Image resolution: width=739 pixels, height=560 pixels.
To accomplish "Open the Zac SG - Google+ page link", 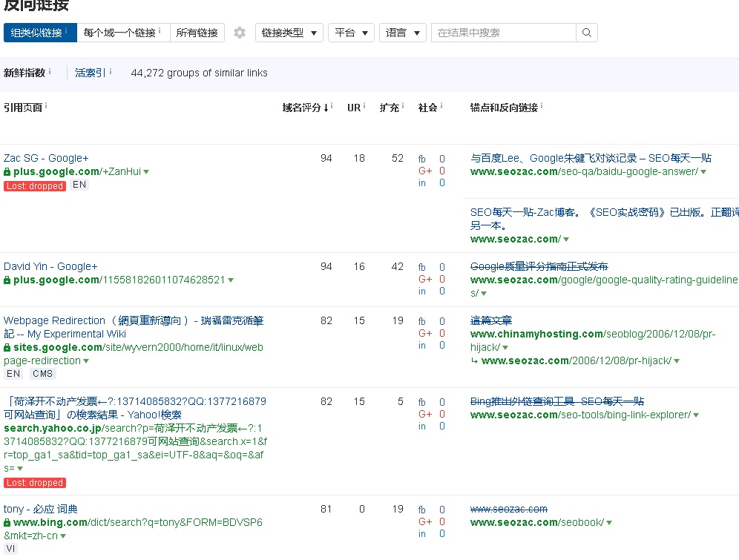I will [x=46, y=158].
